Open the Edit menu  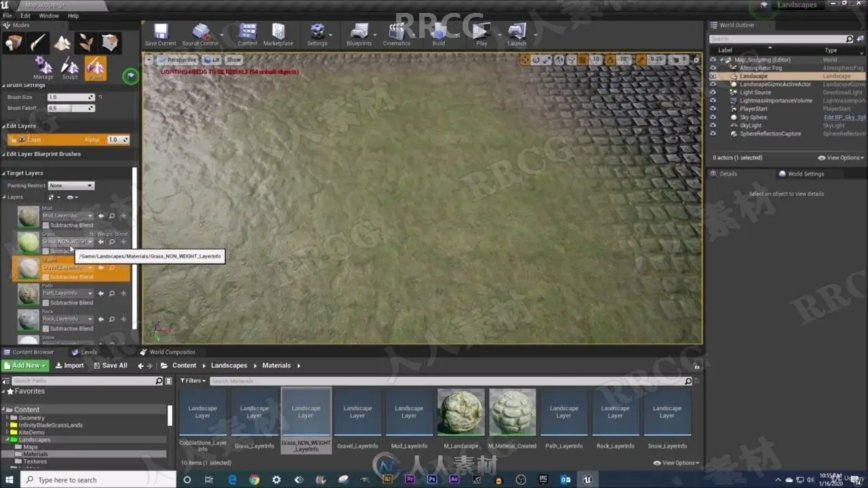click(x=25, y=16)
